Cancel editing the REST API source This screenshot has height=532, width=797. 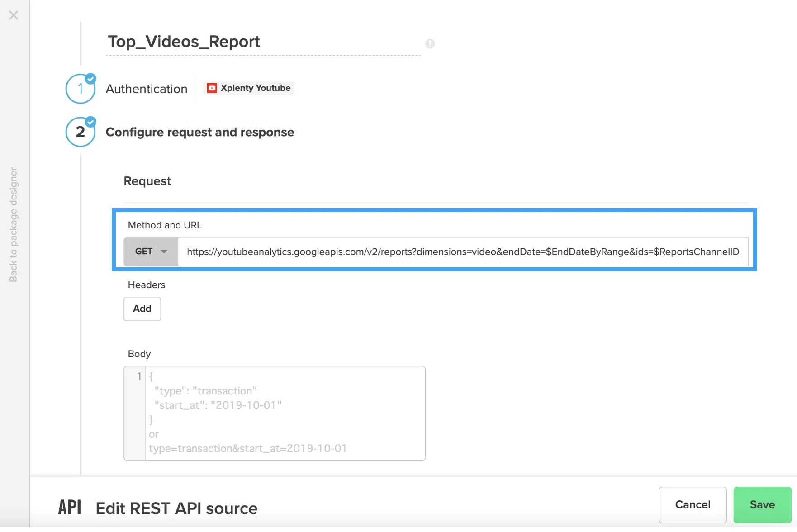pos(693,504)
